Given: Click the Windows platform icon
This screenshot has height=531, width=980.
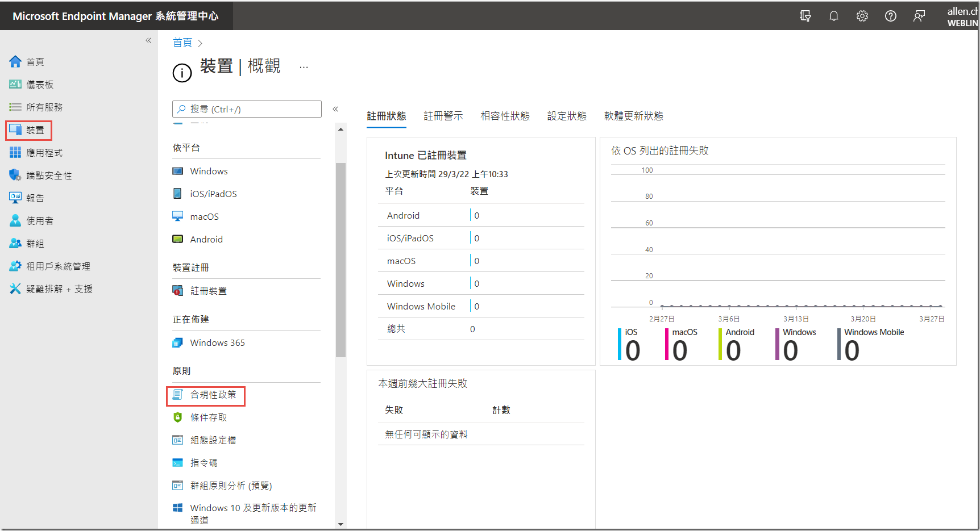Looking at the screenshot, I should [x=178, y=171].
